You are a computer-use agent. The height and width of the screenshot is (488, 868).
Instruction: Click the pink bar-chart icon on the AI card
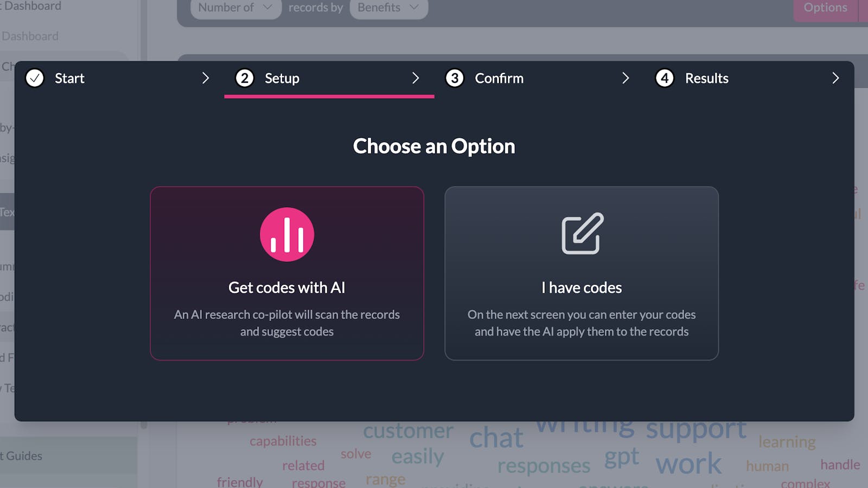[286, 234]
